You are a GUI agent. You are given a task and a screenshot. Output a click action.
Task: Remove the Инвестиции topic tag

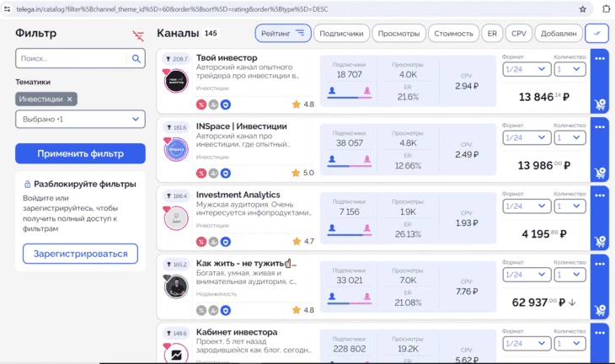(x=70, y=99)
